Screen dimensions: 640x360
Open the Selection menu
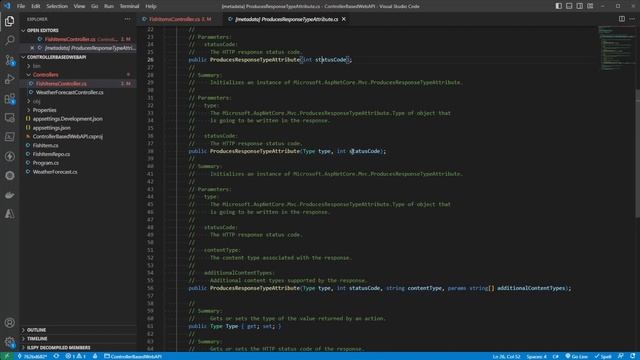tap(57, 6)
